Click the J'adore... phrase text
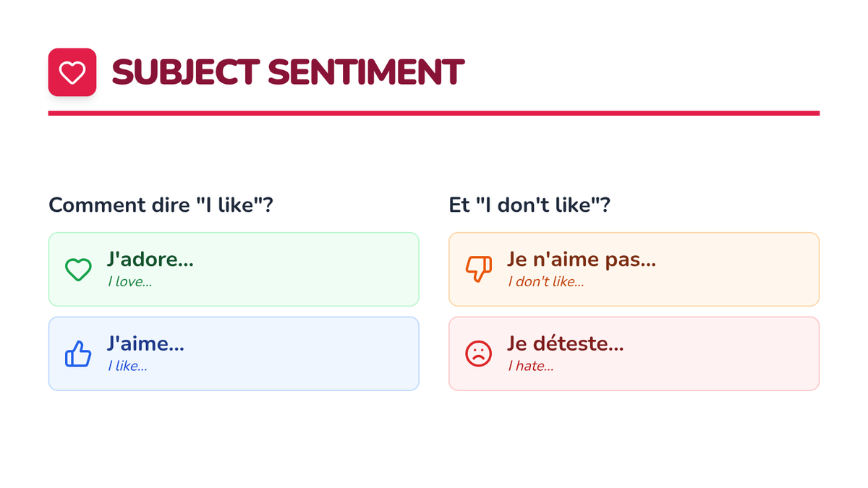This screenshot has width=868, height=488. tap(150, 259)
